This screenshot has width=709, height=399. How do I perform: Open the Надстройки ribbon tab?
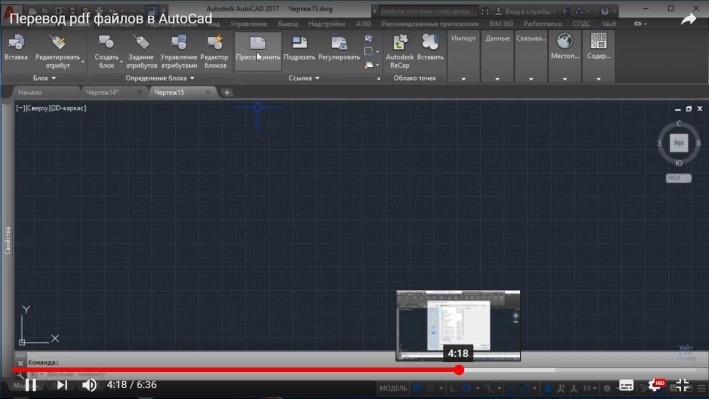(x=326, y=24)
